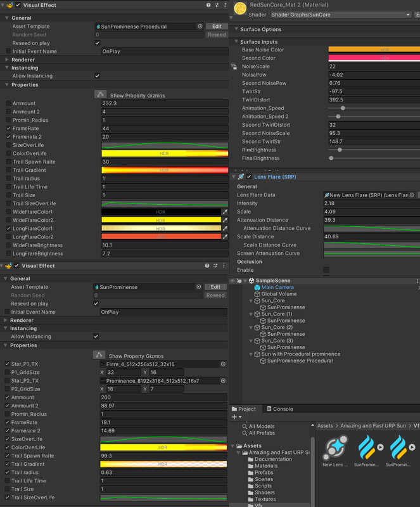Open object picker for SunProminense Procedural template
Image resolution: width=420 pixels, height=507 pixels.
[x=200, y=26]
